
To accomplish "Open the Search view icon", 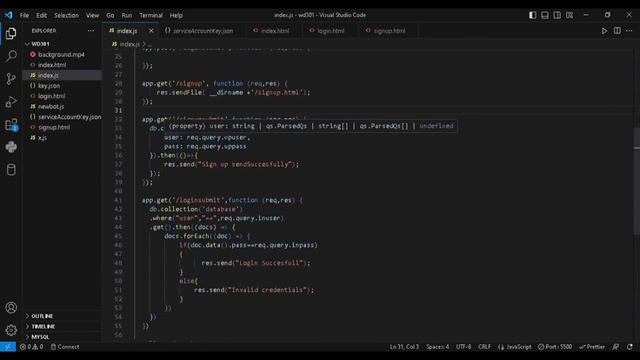I will pyautogui.click(x=11, y=56).
